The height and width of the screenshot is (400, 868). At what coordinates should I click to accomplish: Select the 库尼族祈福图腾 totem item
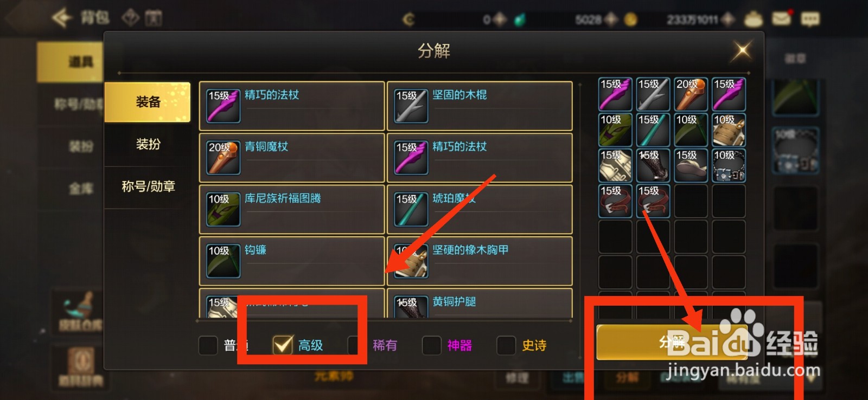[292, 209]
